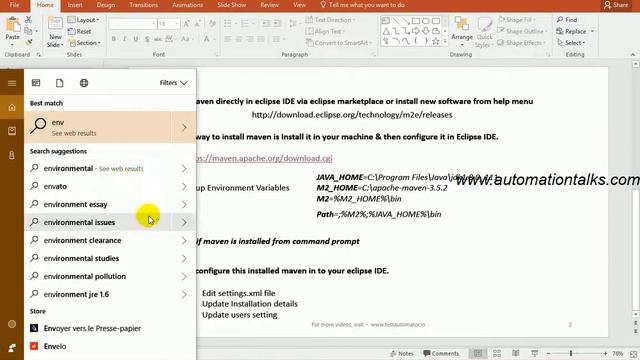Select the Apps filter icon in search panel

[36, 83]
